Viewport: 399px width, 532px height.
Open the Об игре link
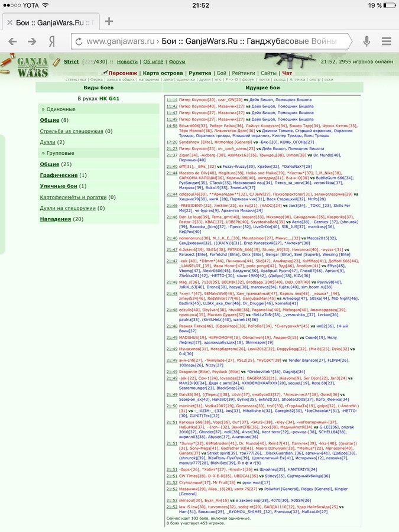(153, 61)
